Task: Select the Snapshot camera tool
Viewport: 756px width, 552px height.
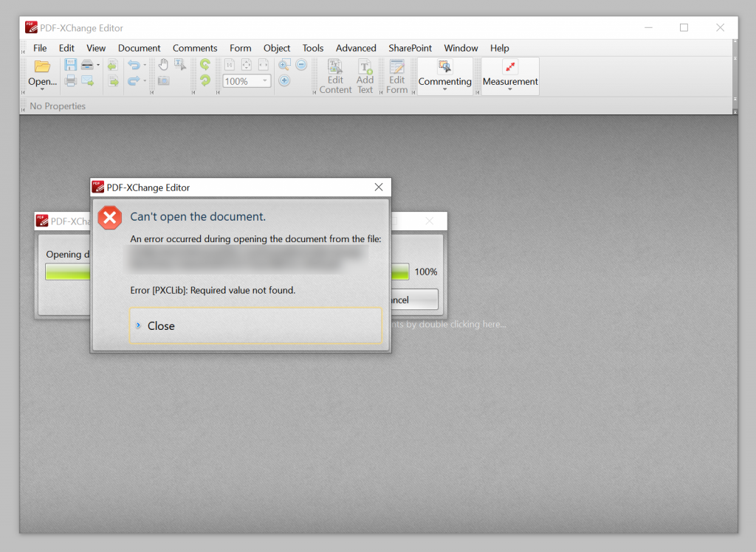Action: tap(163, 80)
